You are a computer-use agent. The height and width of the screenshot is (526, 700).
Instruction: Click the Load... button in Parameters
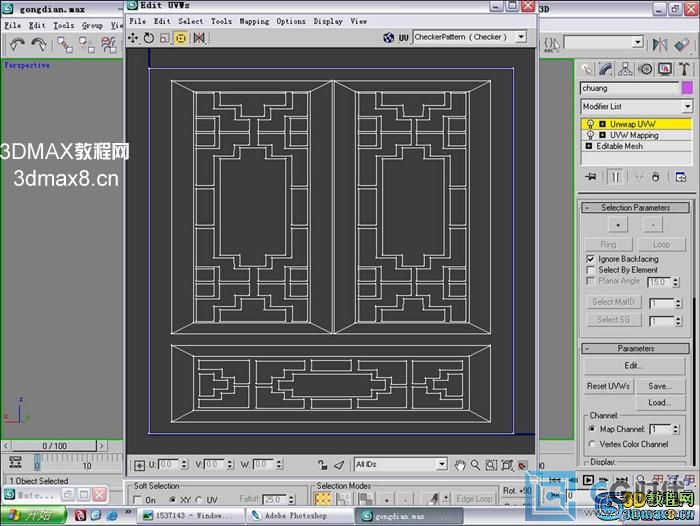660,402
